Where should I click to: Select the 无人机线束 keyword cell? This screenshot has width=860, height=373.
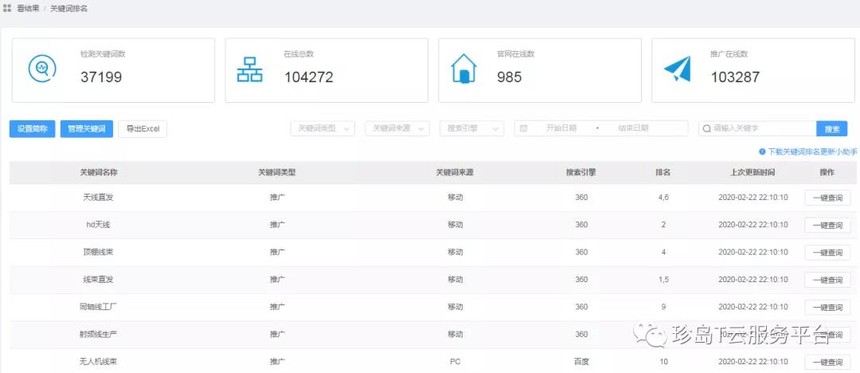coord(99,362)
